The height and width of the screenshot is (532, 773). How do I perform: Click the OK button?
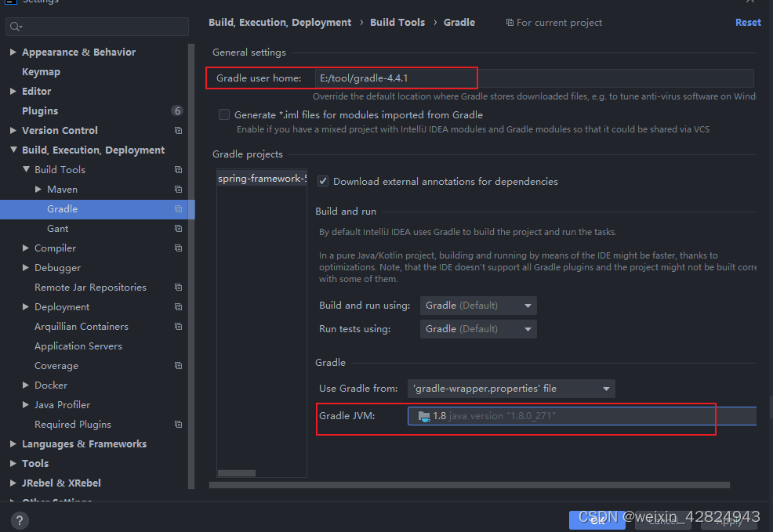597,520
